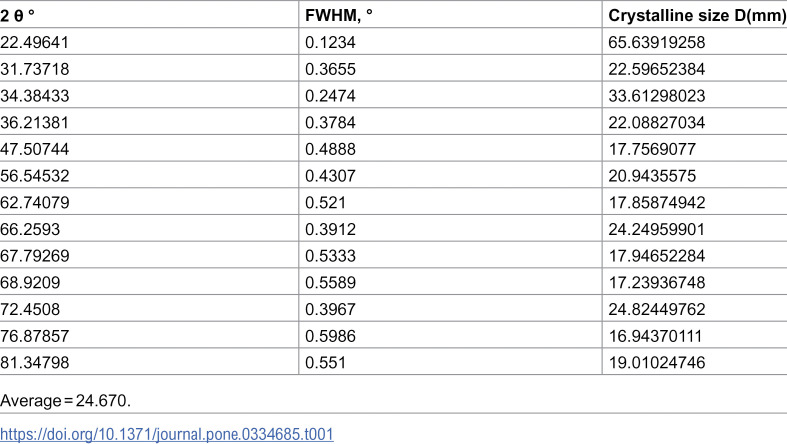Select the FWHM value 0.2474
Viewport: 787px width, 444px height.
pyautogui.click(x=330, y=95)
